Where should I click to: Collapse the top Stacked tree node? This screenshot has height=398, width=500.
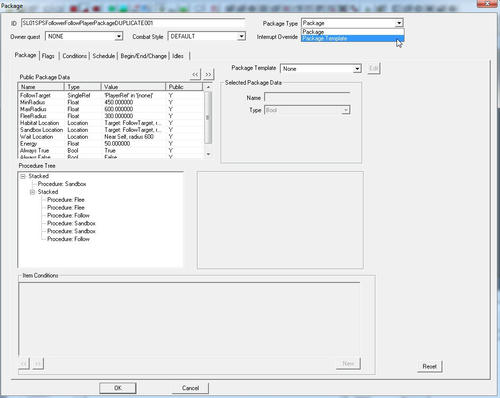click(x=23, y=176)
